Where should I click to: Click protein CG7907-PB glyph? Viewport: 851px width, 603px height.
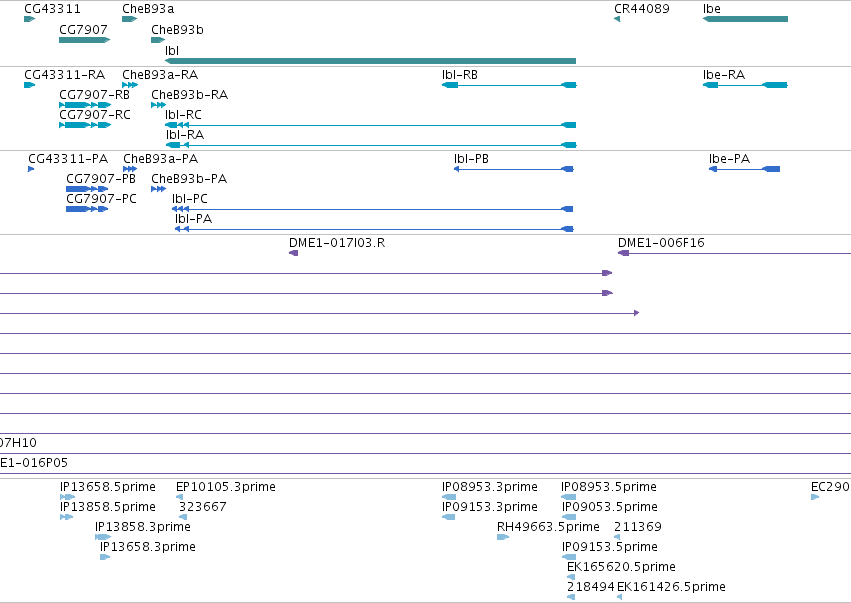(87, 189)
